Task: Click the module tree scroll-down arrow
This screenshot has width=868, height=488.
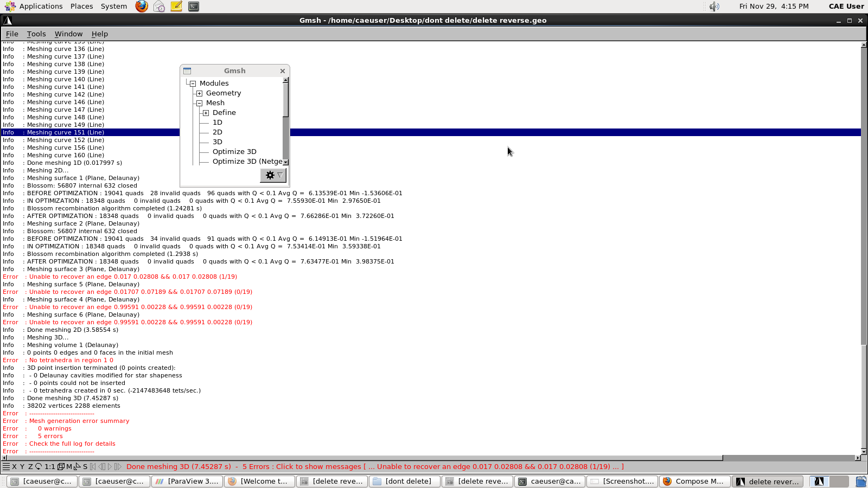Action: (x=286, y=162)
